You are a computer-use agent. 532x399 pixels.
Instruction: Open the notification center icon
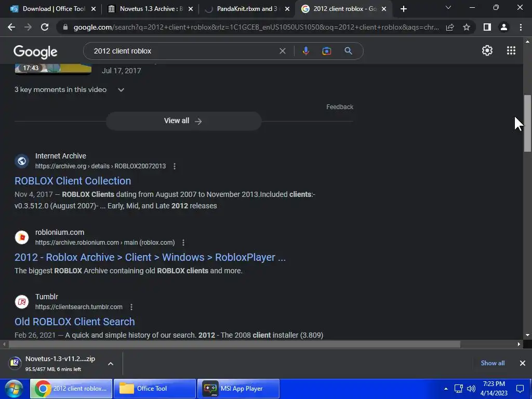[520, 389]
